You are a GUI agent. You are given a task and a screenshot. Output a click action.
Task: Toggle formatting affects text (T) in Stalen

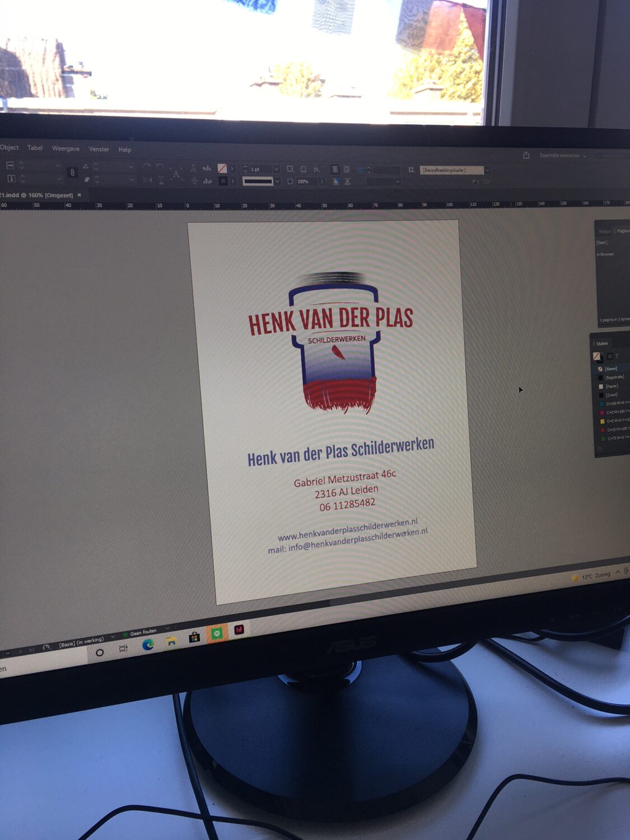pos(617,356)
